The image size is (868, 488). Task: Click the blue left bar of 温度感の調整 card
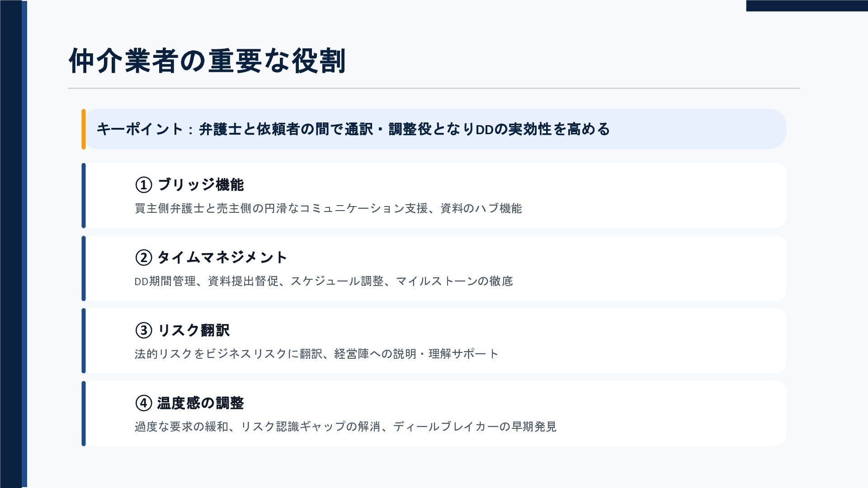coord(84,413)
